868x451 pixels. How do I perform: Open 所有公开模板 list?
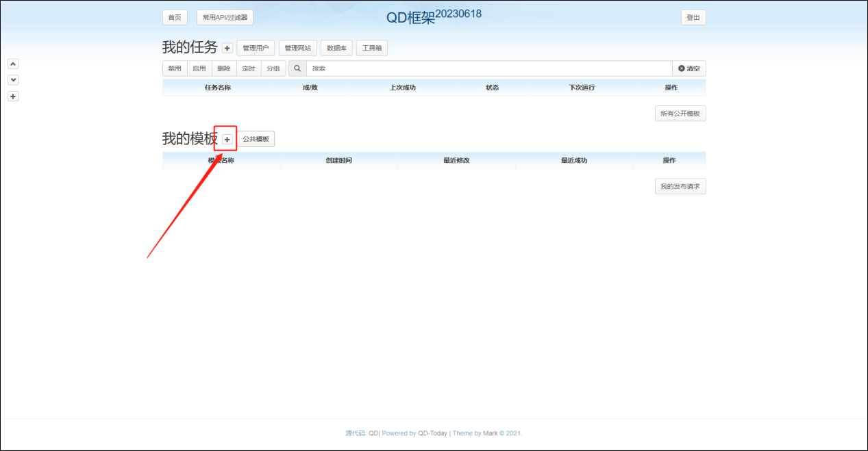click(680, 114)
